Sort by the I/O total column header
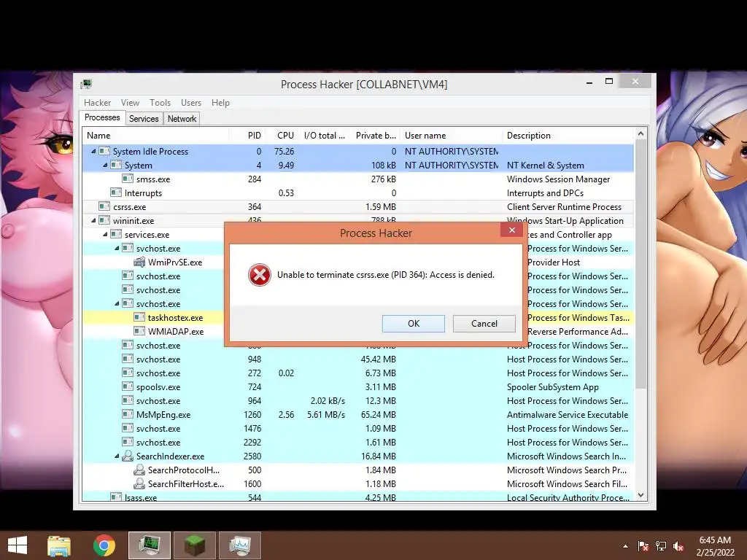 click(x=323, y=135)
